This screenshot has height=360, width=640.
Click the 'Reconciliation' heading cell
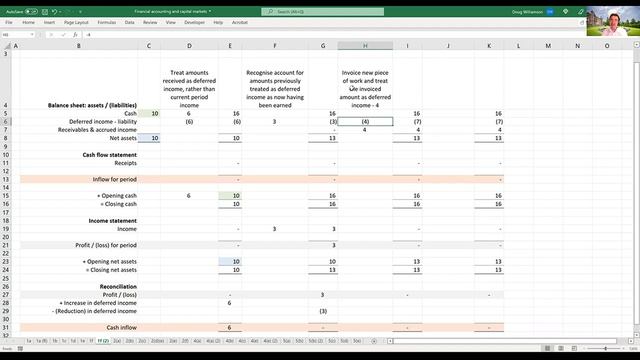click(118, 287)
